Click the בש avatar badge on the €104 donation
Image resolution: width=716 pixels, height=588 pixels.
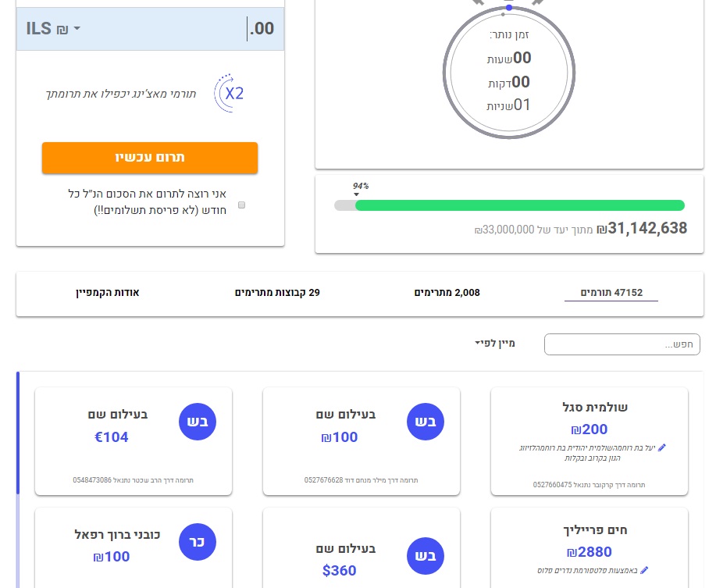198,421
